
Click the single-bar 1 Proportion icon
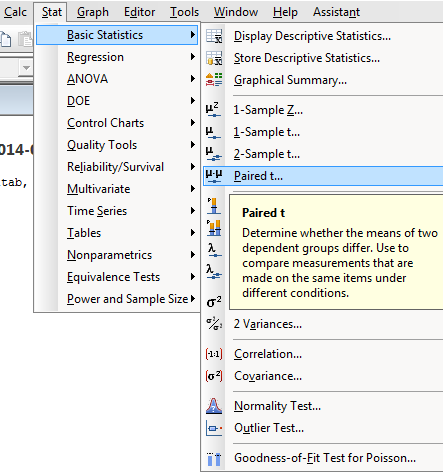(x=213, y=206)
